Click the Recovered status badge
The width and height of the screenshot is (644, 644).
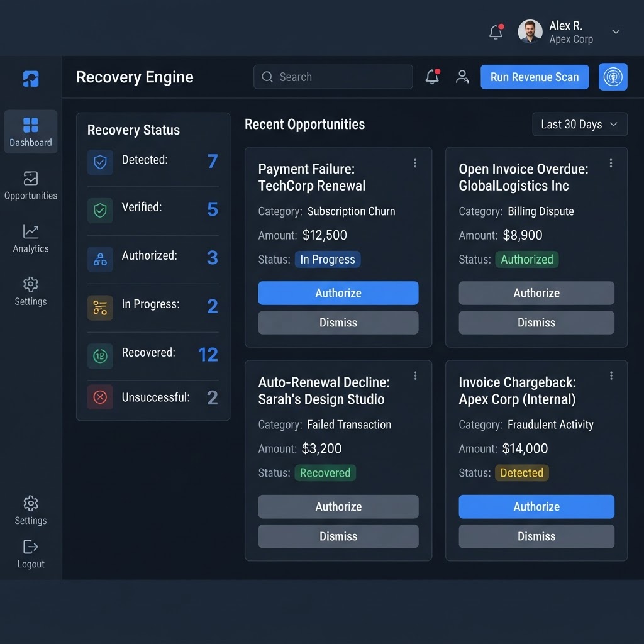(x=325, y=473)
